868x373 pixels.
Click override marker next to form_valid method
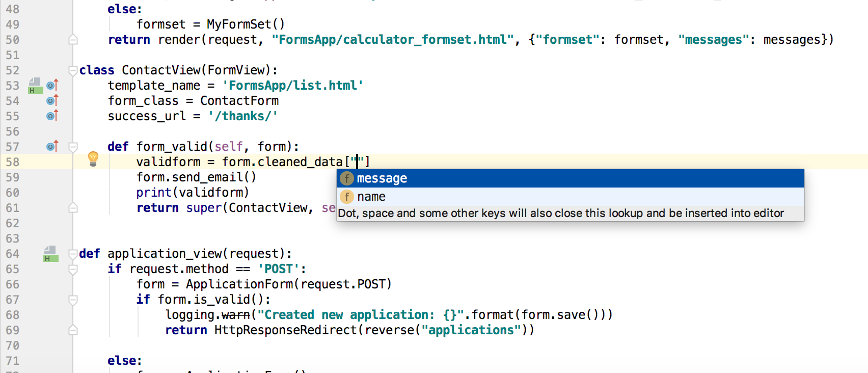pyautogui.click(x=52, y=146)
